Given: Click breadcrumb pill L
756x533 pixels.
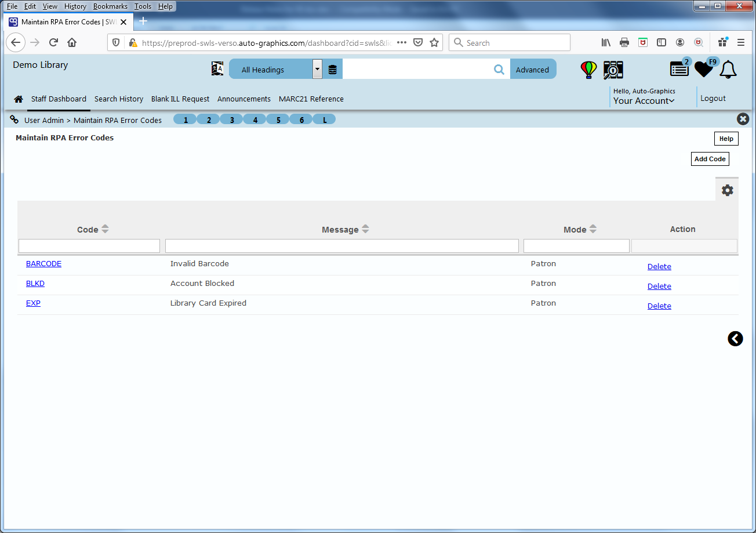Looking at the screenshot, I should (x=325, y=119).
